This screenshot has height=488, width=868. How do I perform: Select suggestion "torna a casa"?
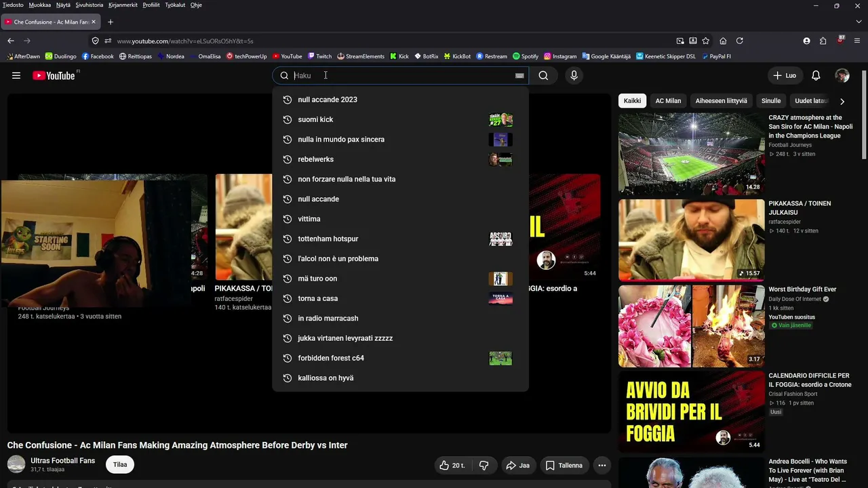(x=400, y=298)
